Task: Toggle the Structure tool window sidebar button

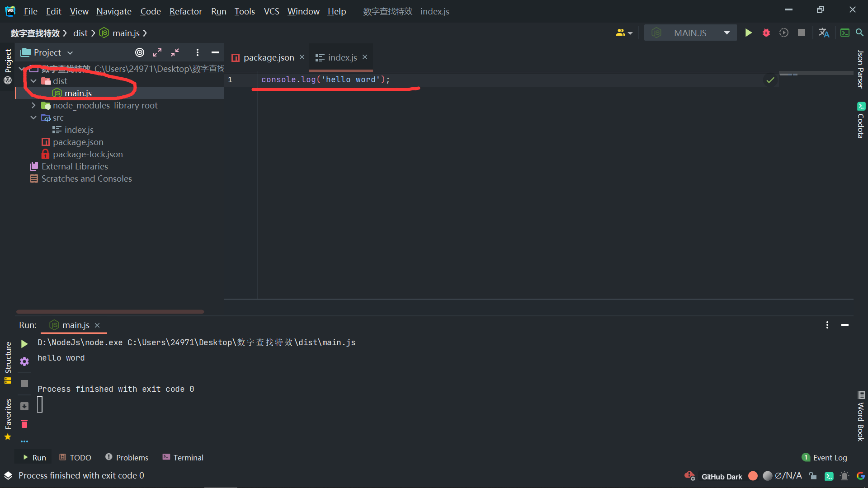Action: (8, 357)
